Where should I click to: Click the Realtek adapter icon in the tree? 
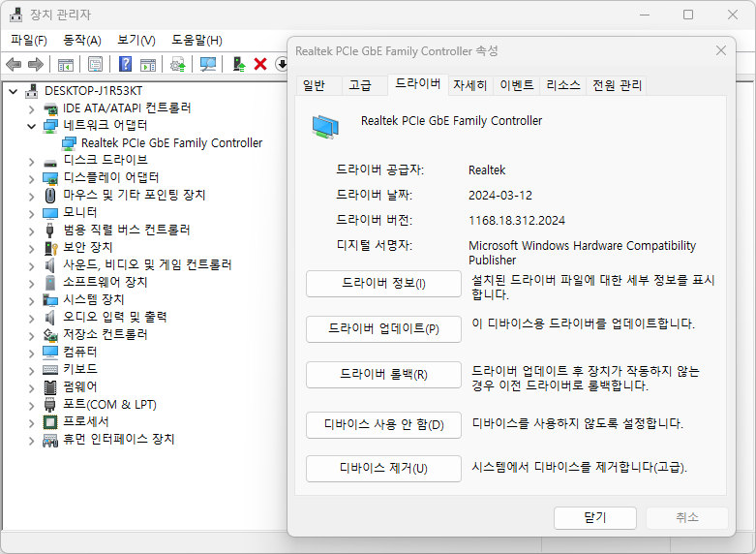(x=69, y=143)
